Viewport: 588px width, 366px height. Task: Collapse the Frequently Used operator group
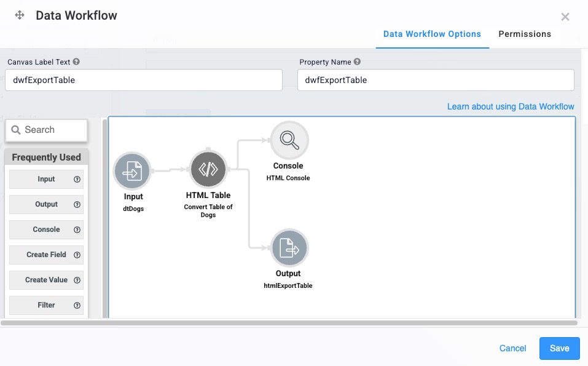click(x=47, y=157)
